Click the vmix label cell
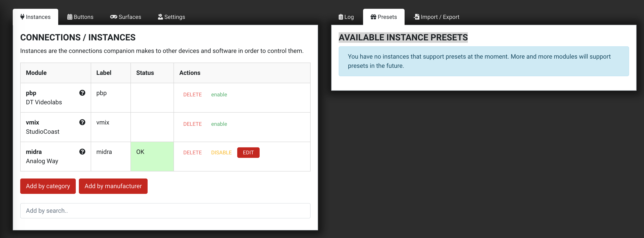 [111, 127]
